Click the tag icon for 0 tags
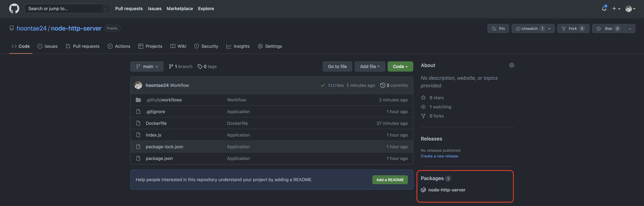This screenshot has width=644, height=206. [200, 66]
